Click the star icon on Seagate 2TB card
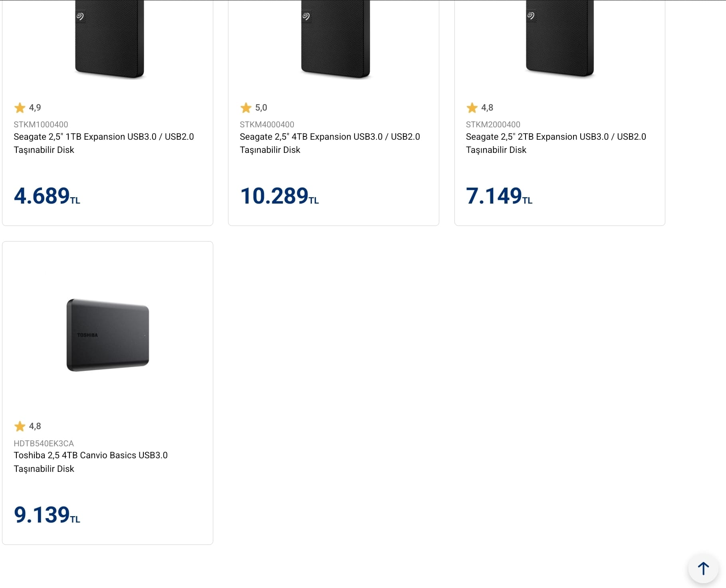Image resolution: width=726 pixels, height=588 pixels. tap(472, 108)
